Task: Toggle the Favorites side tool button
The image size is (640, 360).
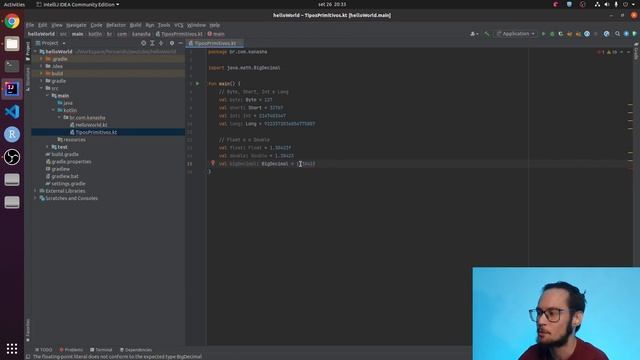Action: tap(28, 331)
